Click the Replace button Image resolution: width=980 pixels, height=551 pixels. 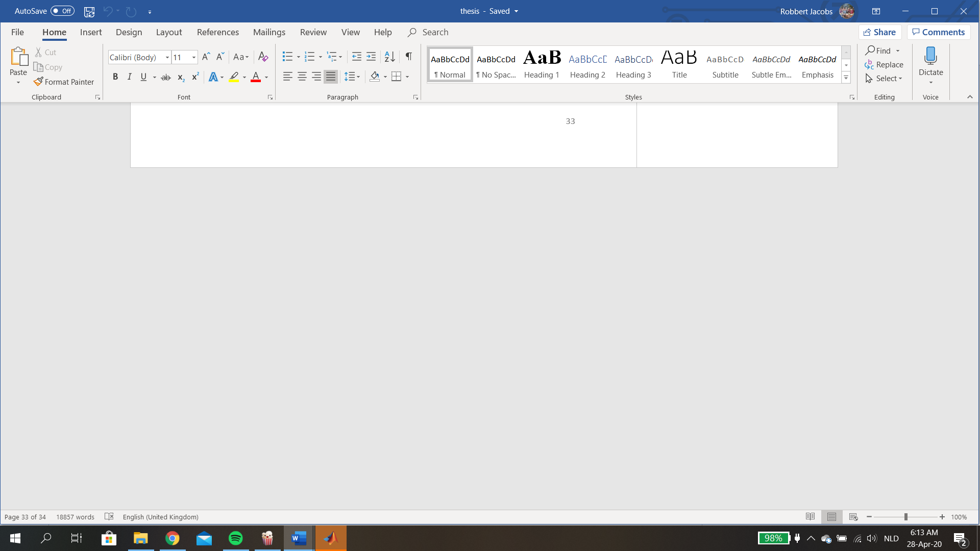tap(885, 65)
